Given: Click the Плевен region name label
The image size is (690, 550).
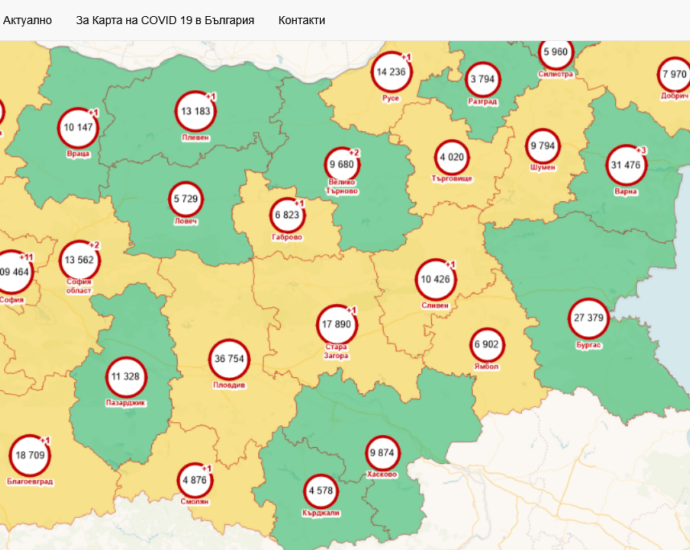Looking at the screenshot, I should pos(195,138).
